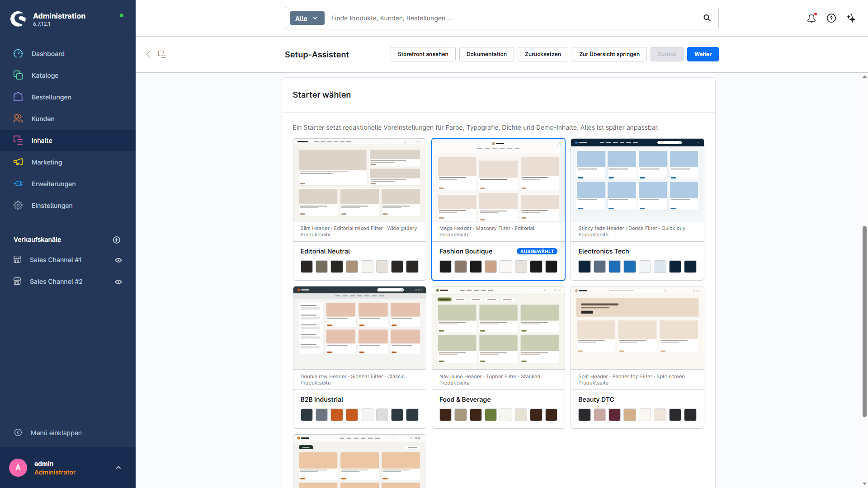
Task: Toggle eye icon for Sales Channel #2
Action: [x=118, y=282]
